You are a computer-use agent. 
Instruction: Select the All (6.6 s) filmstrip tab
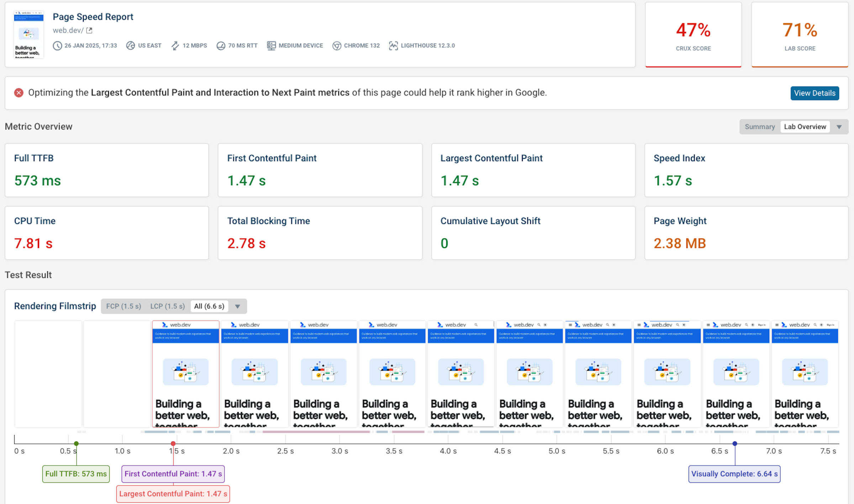209,306
